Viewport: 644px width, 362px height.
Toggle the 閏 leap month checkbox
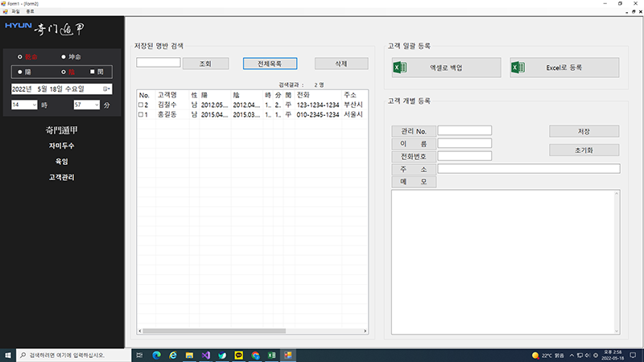click(x=93, y=72)
